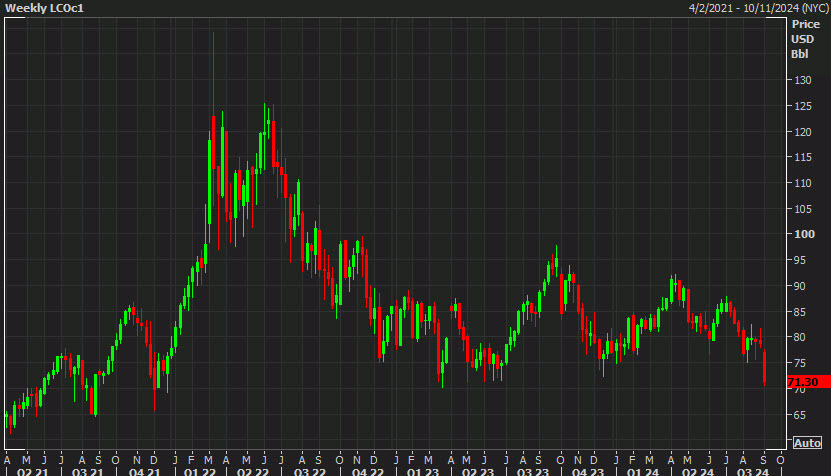The width and height of the screenshot is (831, 476).
Task: Select the red 71.30 last price tag
Action: click(x=809, y=382)
